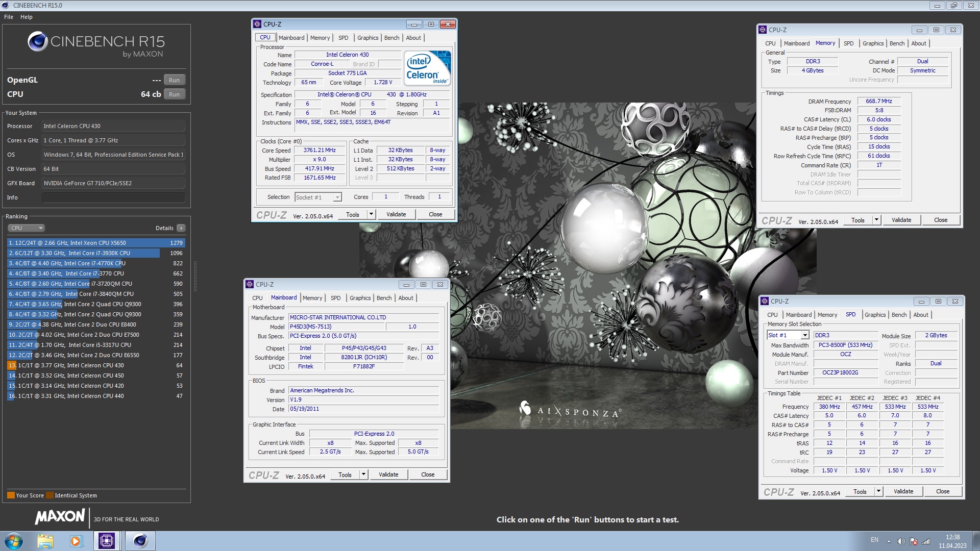The image size is (980, 551).
Task: Click the Cinebench title bar icon
Action: coord(6,5)
